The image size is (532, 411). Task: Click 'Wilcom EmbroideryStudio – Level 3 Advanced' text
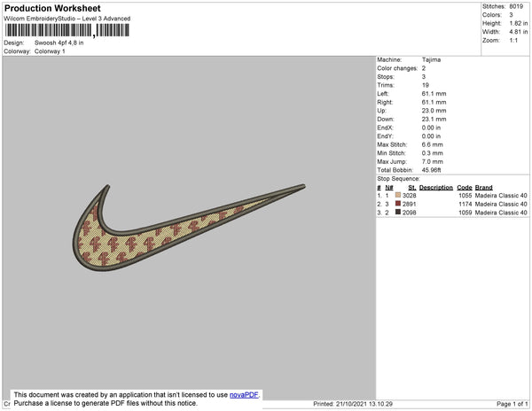coord(67,19)
